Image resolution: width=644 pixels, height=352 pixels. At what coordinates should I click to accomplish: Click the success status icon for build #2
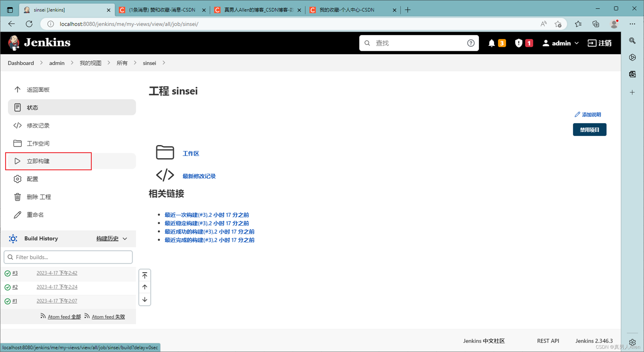click(x=7, y=287)
